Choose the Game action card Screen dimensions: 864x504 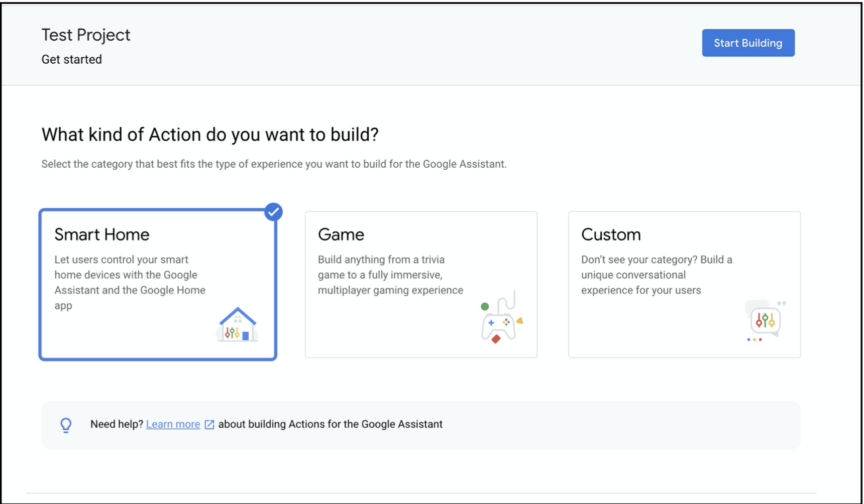pos(421,285)
